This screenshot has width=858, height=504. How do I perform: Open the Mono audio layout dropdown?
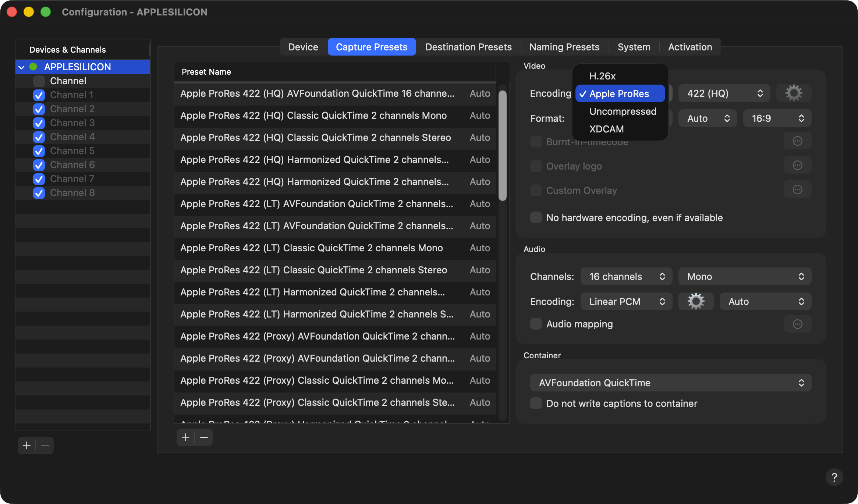click(745, 277)
